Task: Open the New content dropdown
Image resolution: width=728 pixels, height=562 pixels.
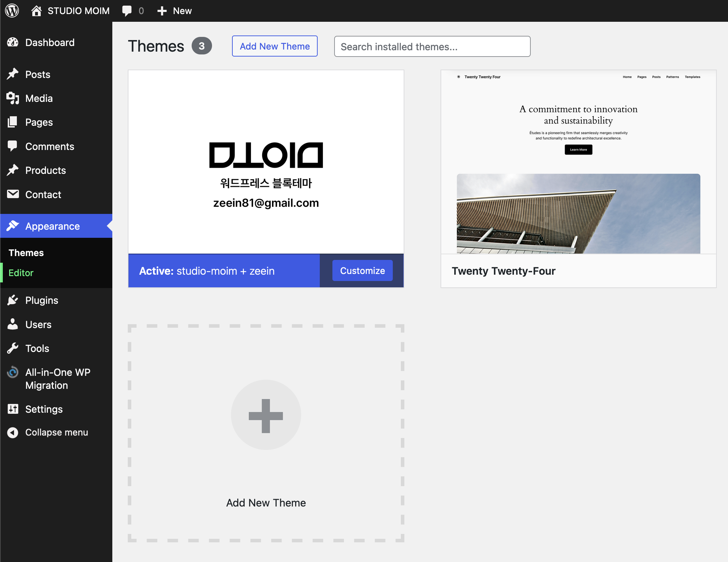Action: [x=174, y=11]
